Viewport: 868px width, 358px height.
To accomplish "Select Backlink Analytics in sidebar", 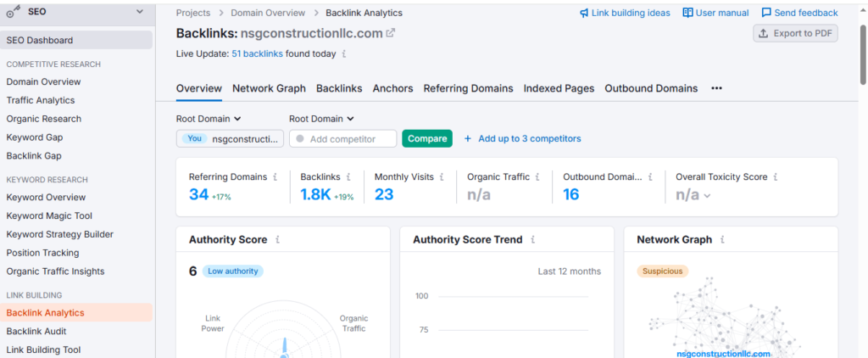I will coord(76,312).
